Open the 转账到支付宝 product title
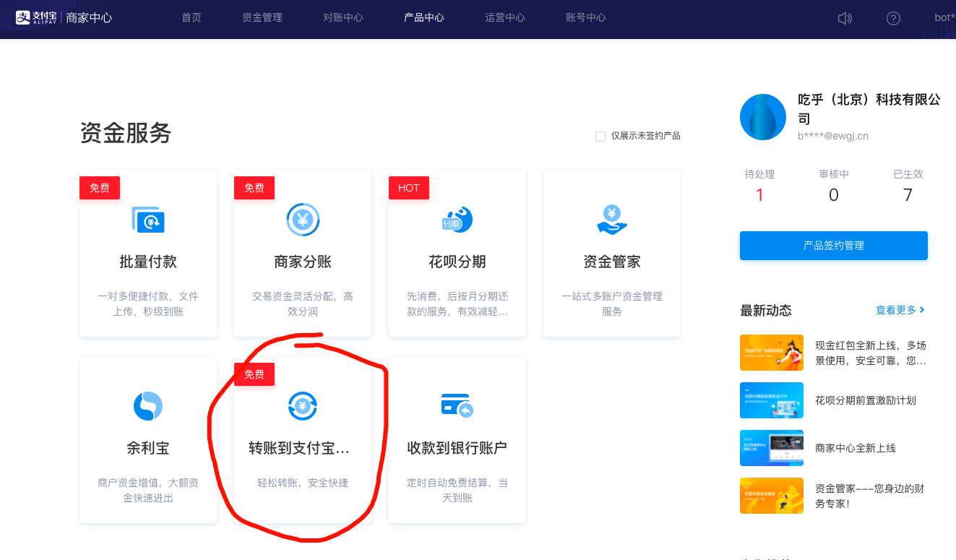 pyautogui.click(x=299, y=448)
